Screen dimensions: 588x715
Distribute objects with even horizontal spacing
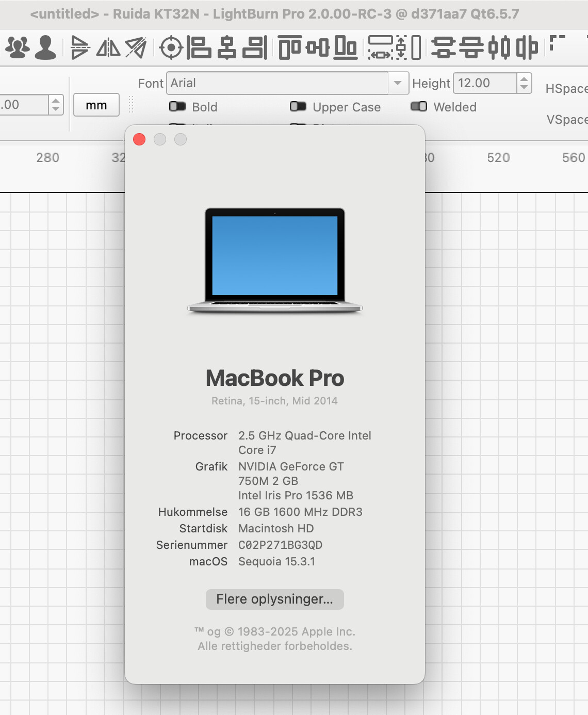click(x=527, y=48)
